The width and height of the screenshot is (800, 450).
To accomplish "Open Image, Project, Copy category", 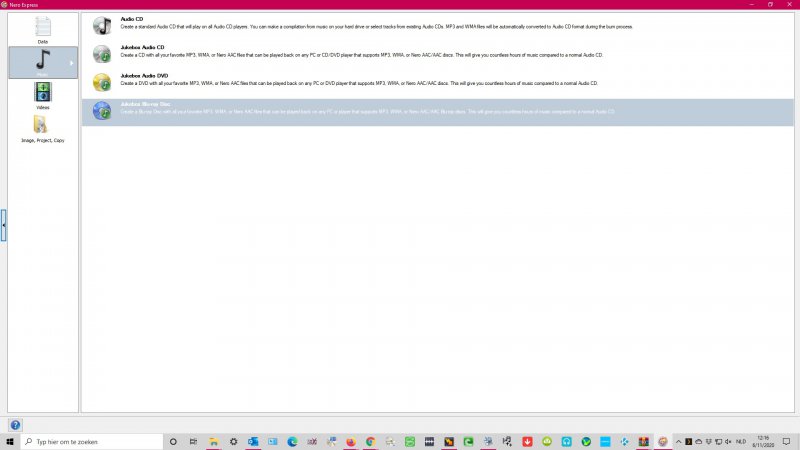I will (x=42, y=125).
